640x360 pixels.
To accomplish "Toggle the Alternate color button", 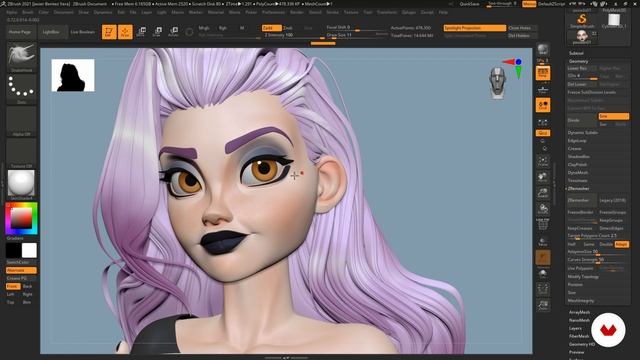I will tap(21, 270).
